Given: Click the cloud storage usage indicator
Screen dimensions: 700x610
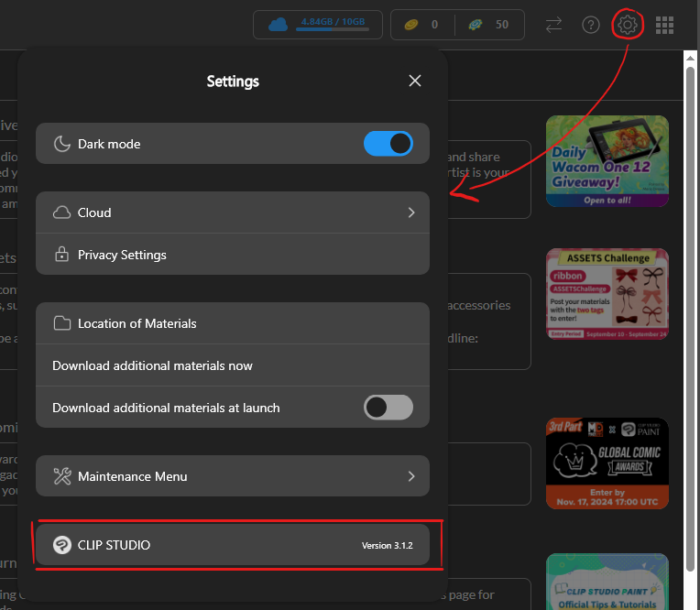Looking at the screenshot, I should point(316,25).
